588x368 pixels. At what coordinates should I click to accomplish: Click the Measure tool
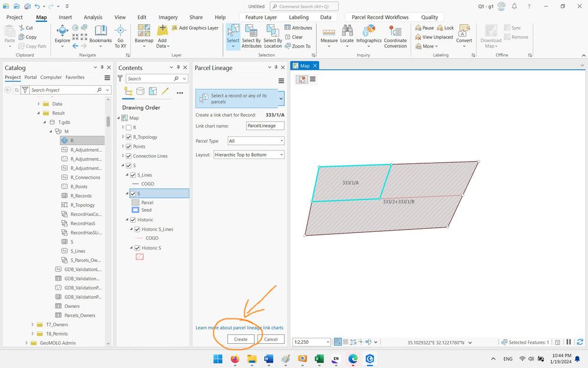(329, 36)
